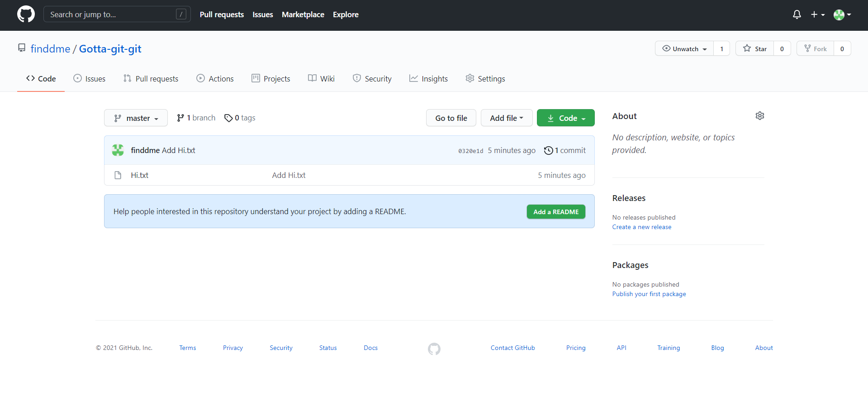Expand the green Code download dropdown
Image resolution: width=868 pixels, height=407 pixels.
[565, 118]
